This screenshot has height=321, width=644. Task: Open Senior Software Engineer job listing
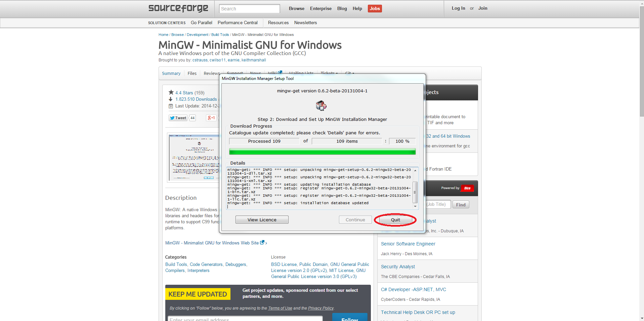pyautogui.click(x=408, y=244)
